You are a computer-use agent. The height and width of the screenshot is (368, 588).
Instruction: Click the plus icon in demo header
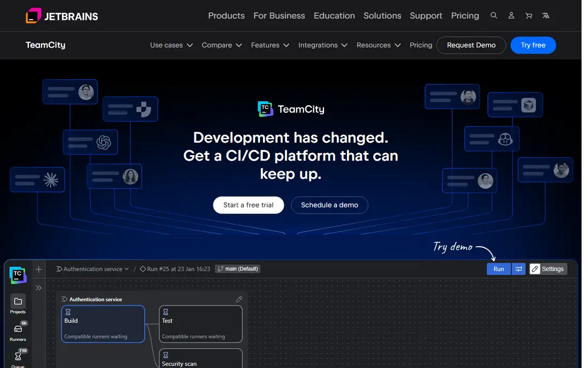click(x=38, y=269)
